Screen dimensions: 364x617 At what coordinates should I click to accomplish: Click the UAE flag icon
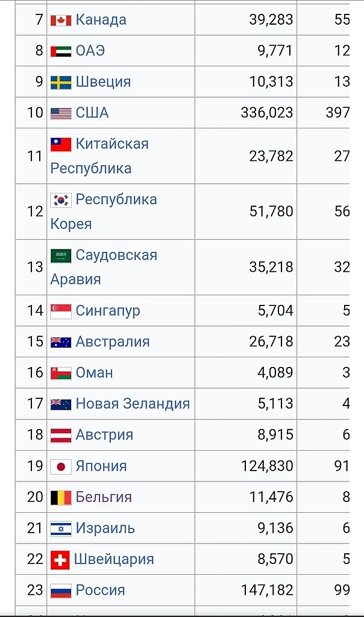tap(61, 51)
